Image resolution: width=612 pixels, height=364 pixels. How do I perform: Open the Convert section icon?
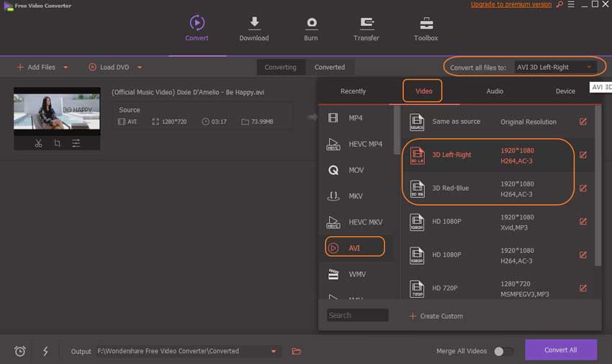(x=197, y=23)
